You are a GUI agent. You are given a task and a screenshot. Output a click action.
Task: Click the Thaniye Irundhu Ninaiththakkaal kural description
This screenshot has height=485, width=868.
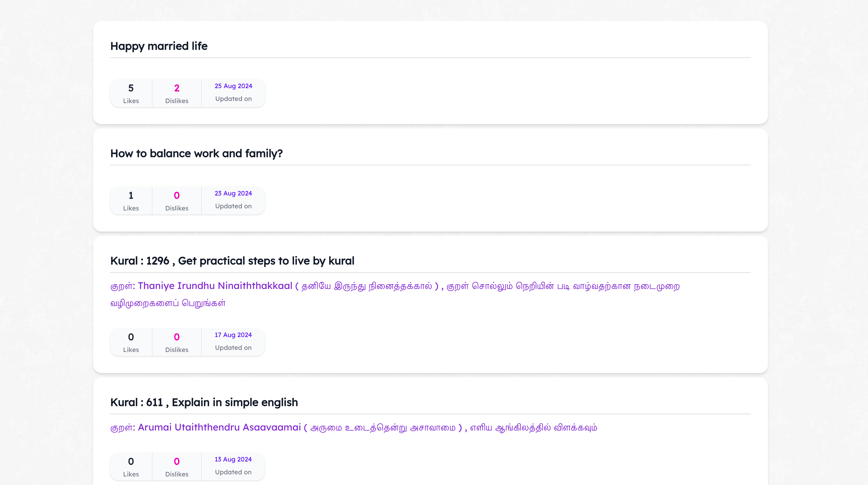(394, 294)
